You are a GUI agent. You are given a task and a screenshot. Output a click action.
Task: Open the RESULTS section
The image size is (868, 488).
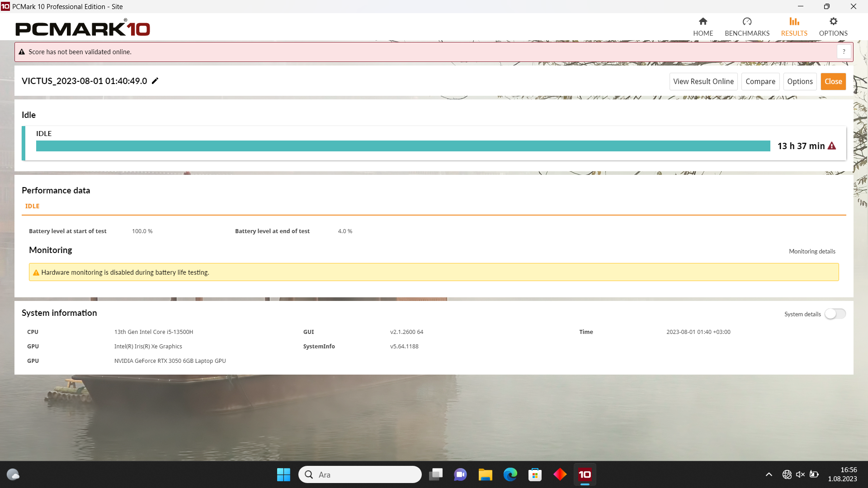click(x=794, y=27)
